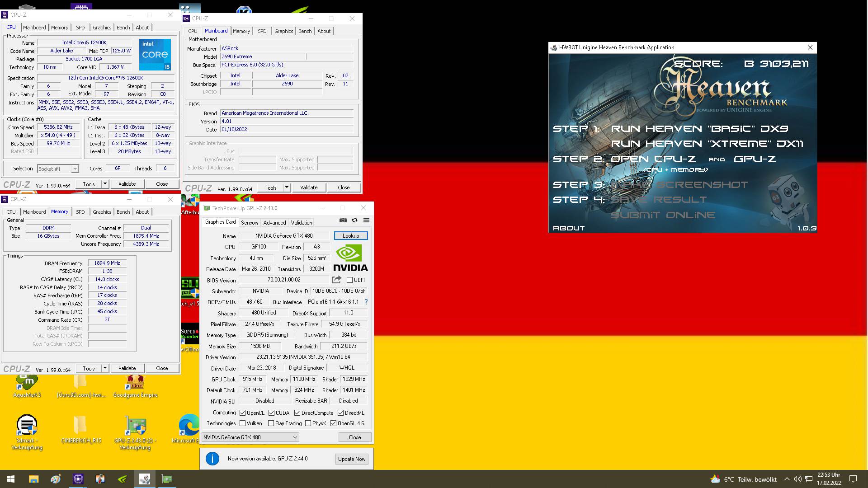
Task: Enable the PhysX checkbox
Action: pos(308,423)
